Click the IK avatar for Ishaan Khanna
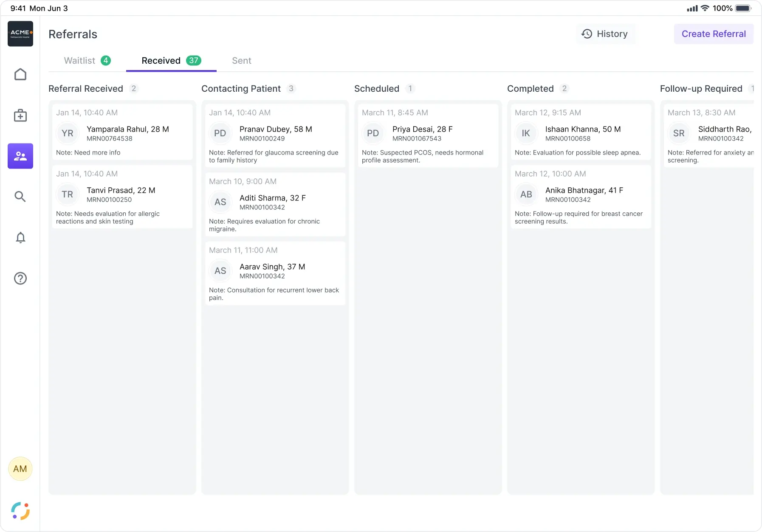Viewport: 762px width, 532px height. 526,133
